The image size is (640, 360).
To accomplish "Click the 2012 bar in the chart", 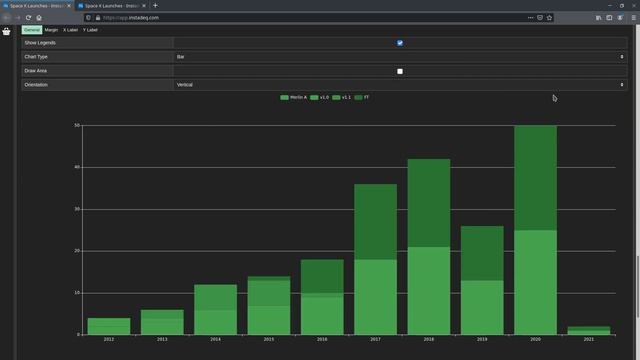I will tap(109, 326).
